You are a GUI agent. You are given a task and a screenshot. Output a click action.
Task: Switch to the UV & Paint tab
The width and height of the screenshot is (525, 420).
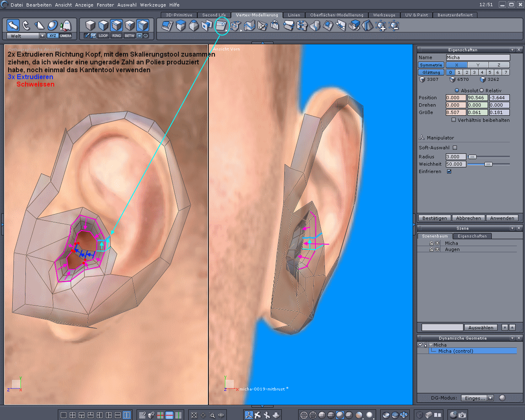pos(416,15)
